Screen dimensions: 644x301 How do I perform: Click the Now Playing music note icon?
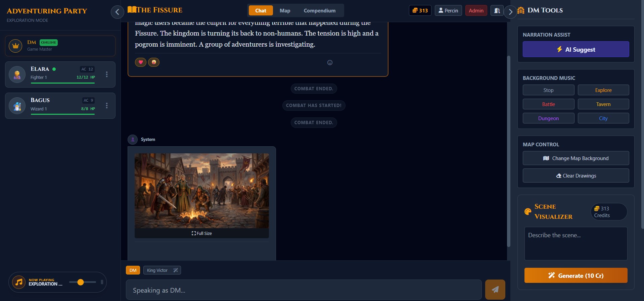click(19, 282)
